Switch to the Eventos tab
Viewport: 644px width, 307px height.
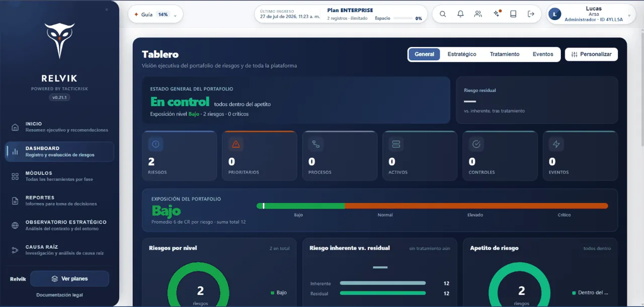543,54
